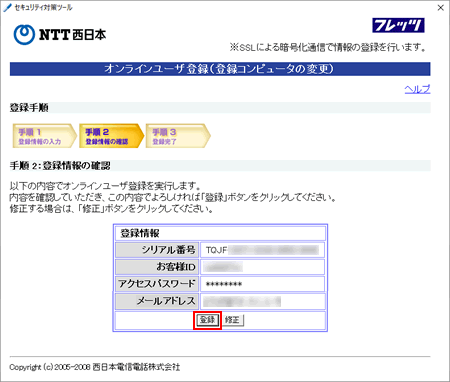This screenshot has height=382, width=450.
Task: Click the セキュリティ対策ツール window title
Action: click(43, 7)
